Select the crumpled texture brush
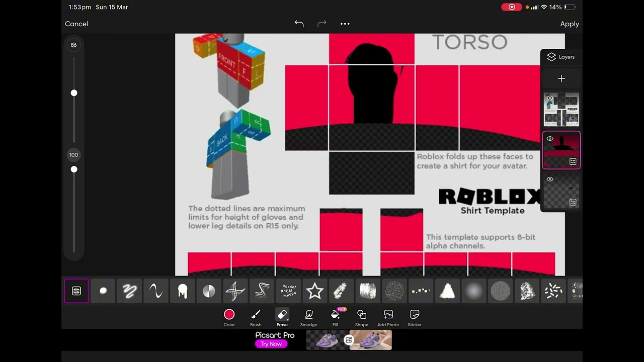Screen dimensions: 644x362 [x=527, y=291]
